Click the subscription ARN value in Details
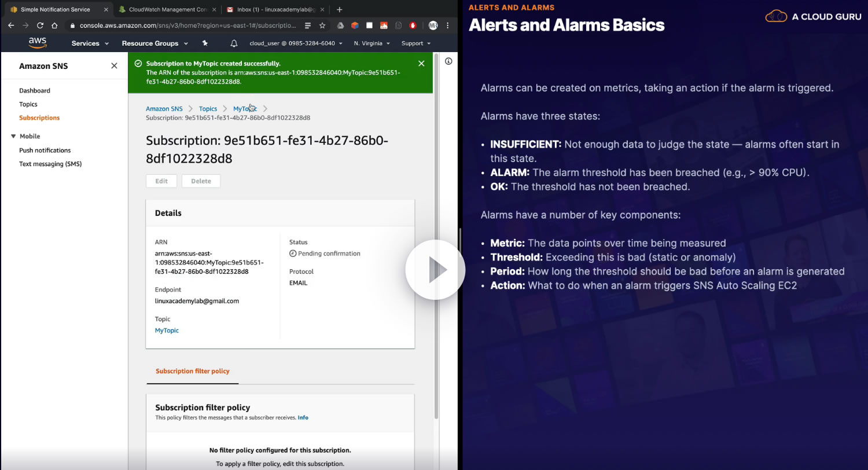The image size is (868, 470). [209, 262]
